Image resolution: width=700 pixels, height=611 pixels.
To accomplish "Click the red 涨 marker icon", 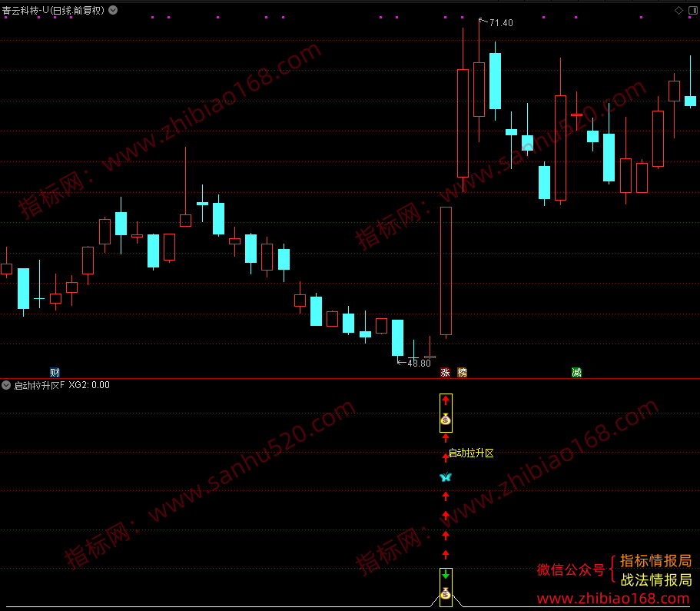I will [x=445, y=372].
